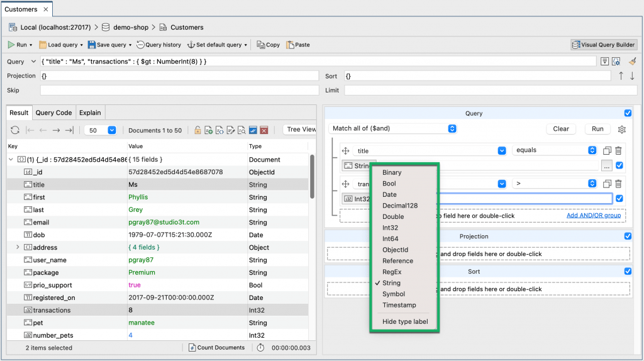Disable the title condition checkbox

[619, 165]
